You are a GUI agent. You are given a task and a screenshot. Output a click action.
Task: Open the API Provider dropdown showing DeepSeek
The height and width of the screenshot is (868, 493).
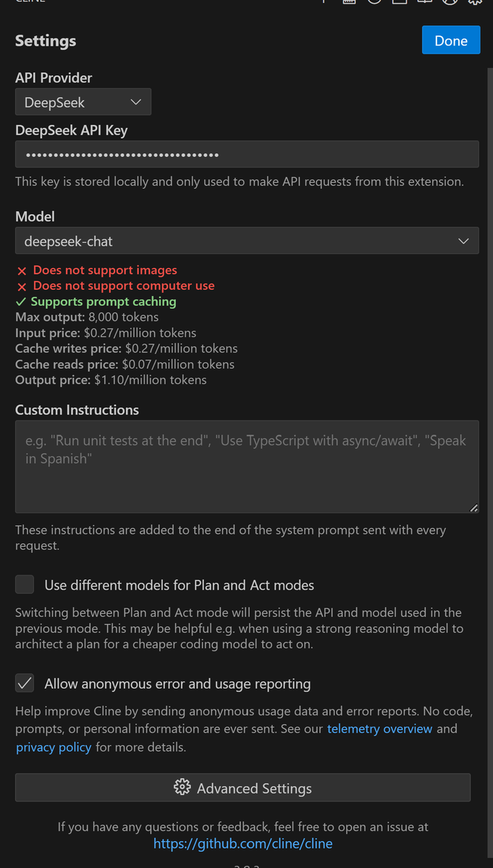tap(83, 102)
